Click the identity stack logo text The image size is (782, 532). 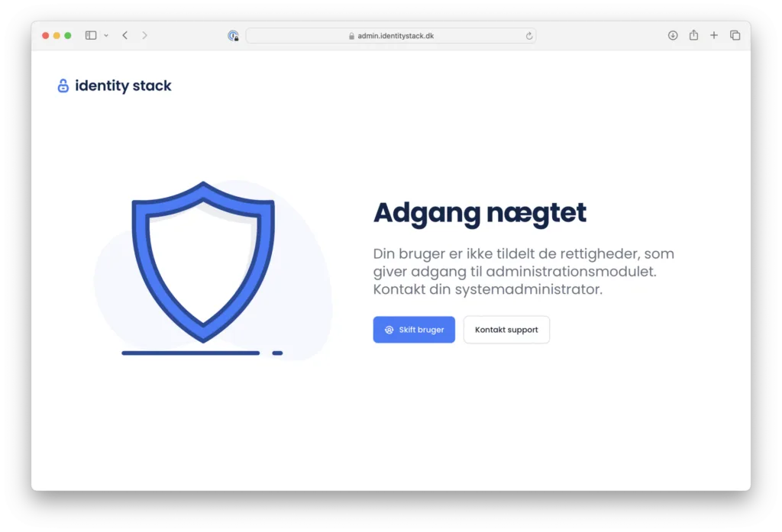point(123,85)
